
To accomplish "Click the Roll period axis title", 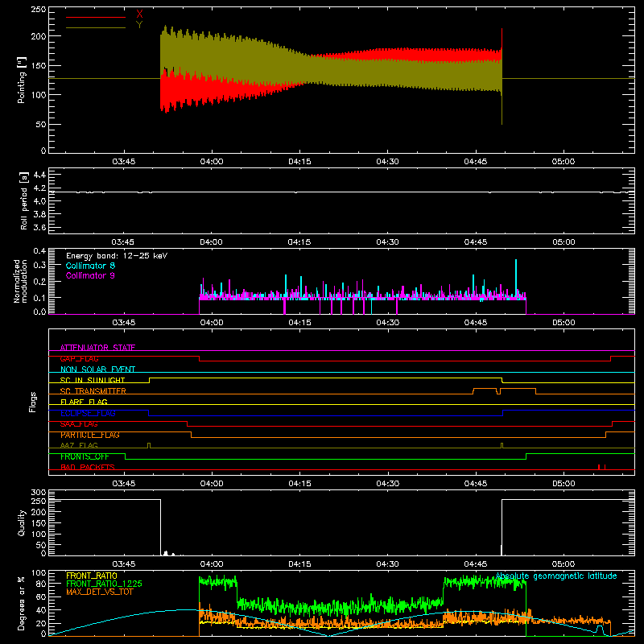I will coord(23,200).
